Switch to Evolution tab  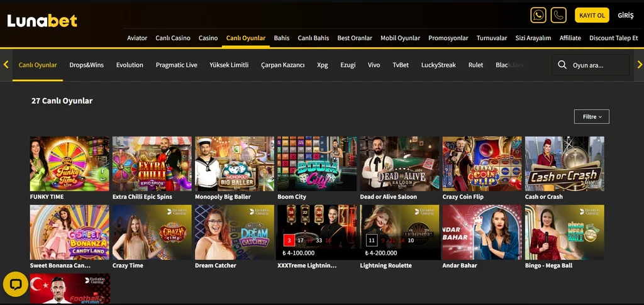pyautogui.click(x=130, y=65)
